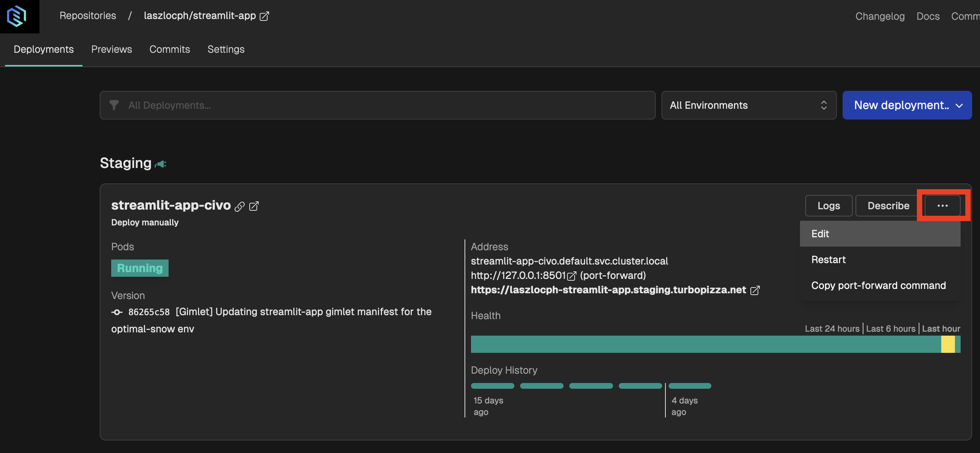This screenshot has height=453, width=980.
Task: Click the three-dot menu icon
Action: coord(944,205)
